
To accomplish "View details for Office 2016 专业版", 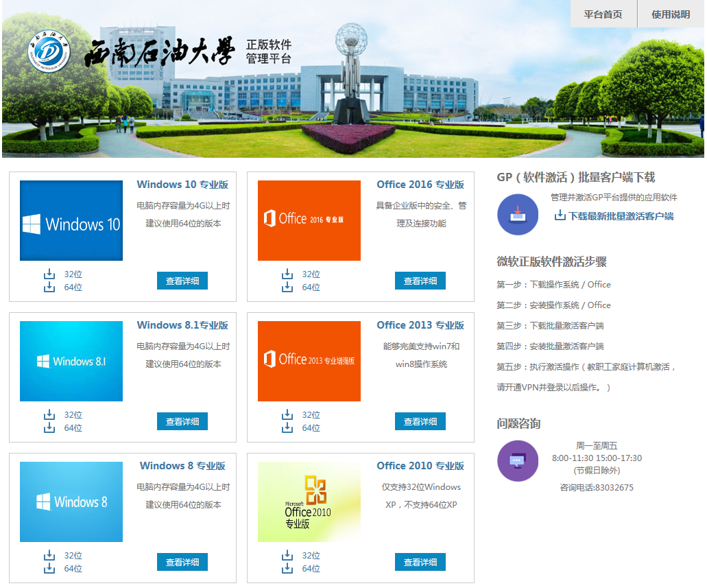I will tap(420, 281).
